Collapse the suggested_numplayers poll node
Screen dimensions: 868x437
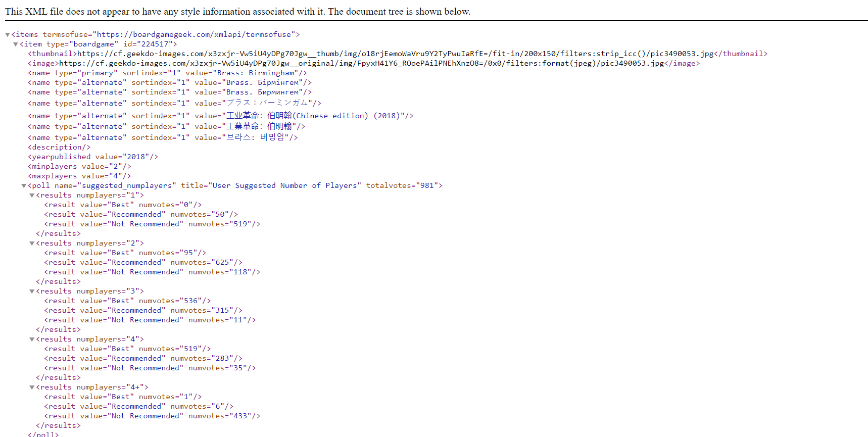pyautogui.click(x=24, y=186)
